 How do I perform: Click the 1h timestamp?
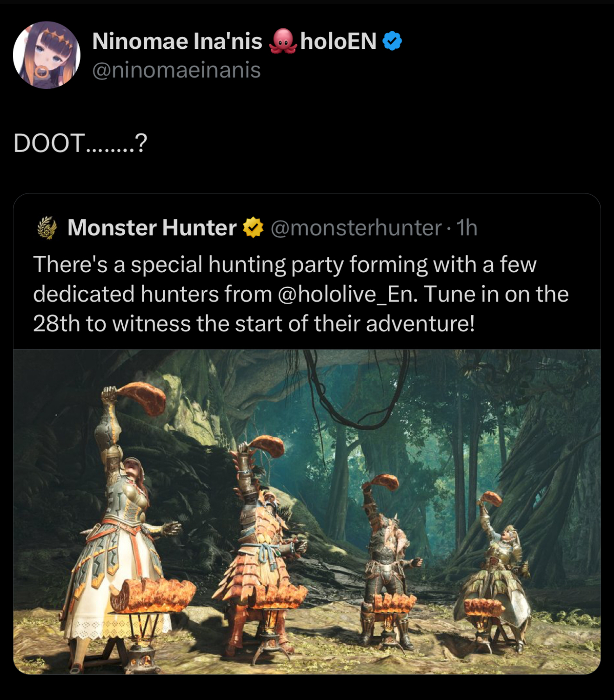[x=467, y=227]
